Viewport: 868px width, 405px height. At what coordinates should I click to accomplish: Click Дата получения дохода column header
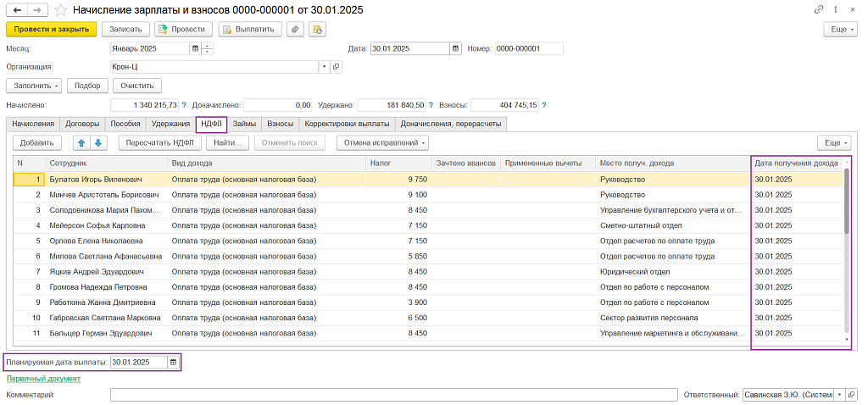tap(796, 164)
